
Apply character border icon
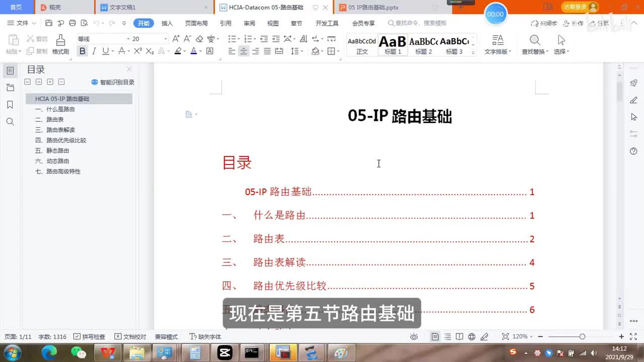pyautogui.click(x=210, y=51)
